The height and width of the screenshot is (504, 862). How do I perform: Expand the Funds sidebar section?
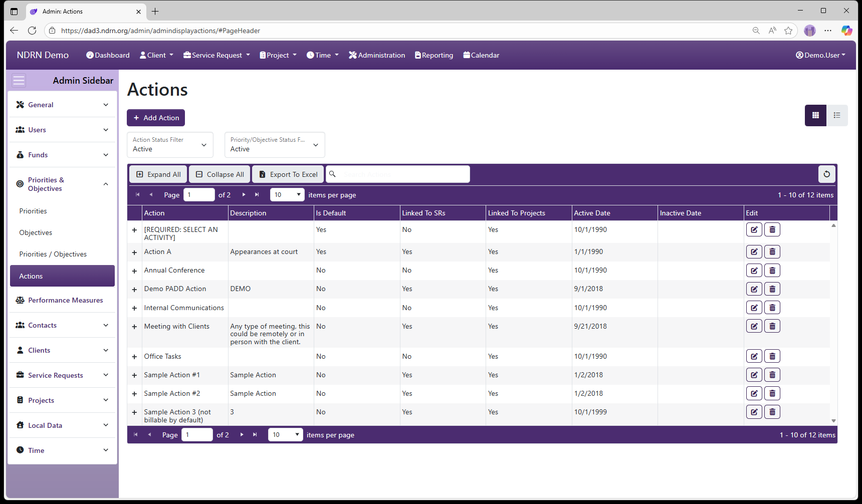tap(63, 155)
